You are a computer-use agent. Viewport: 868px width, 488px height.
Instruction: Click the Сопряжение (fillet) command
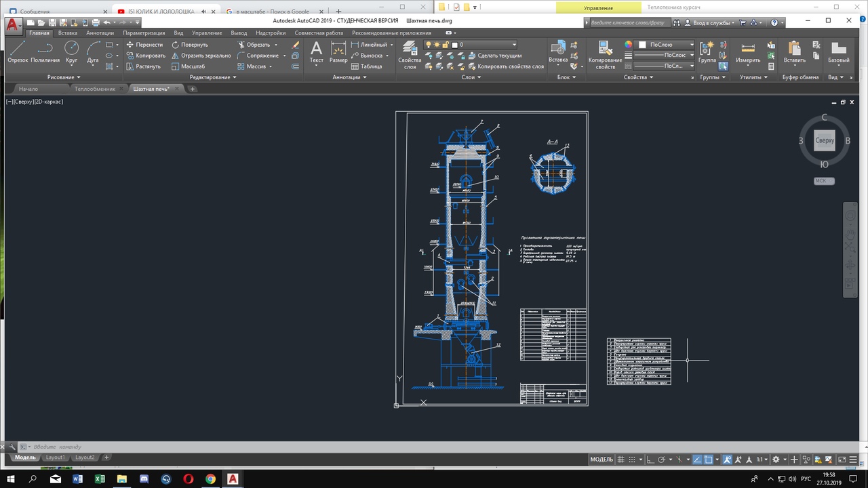click(x=257, y=56)
